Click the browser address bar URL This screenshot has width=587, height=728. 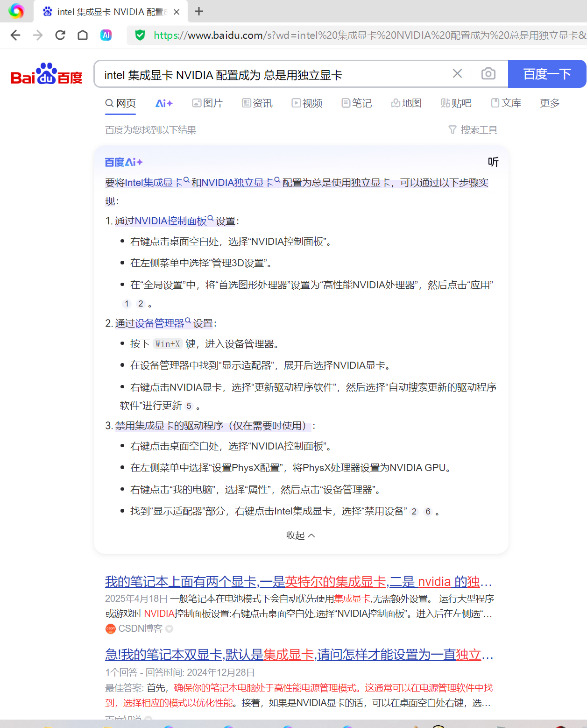[369, 35]
